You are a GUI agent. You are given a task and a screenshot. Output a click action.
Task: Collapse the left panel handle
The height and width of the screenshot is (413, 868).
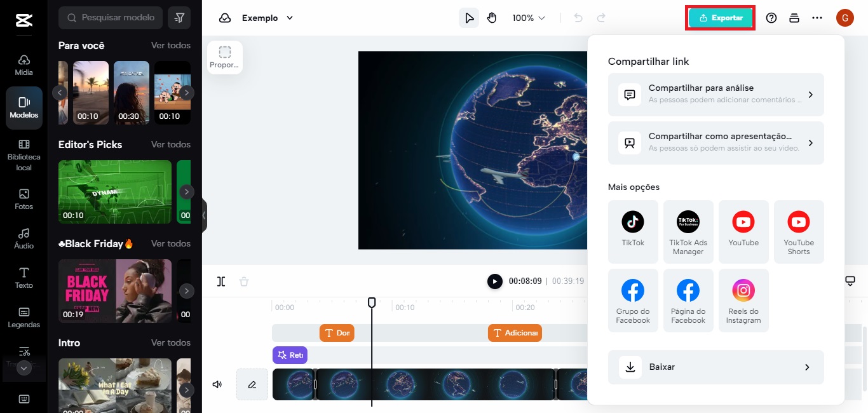(x=204, y=215)
